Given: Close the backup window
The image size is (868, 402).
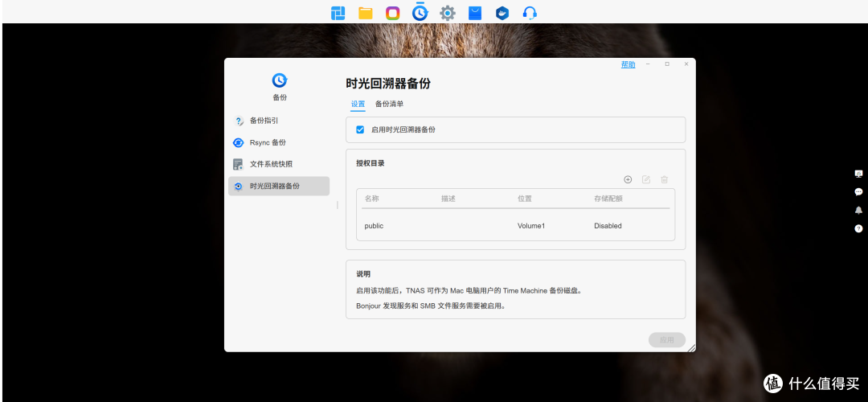Looking at the screenshot, I should pos(686,64).
